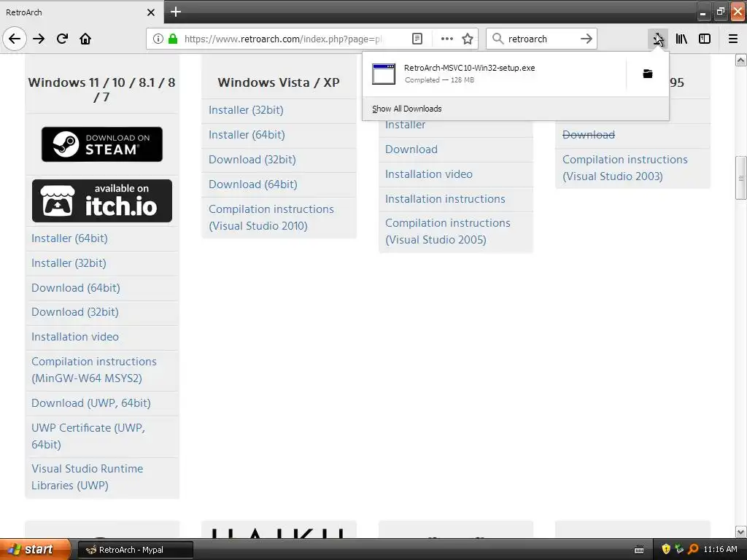Open Visual Studio Runtime Libraries (UWP)
Screen dimensions: 747x560
point(88,477)
